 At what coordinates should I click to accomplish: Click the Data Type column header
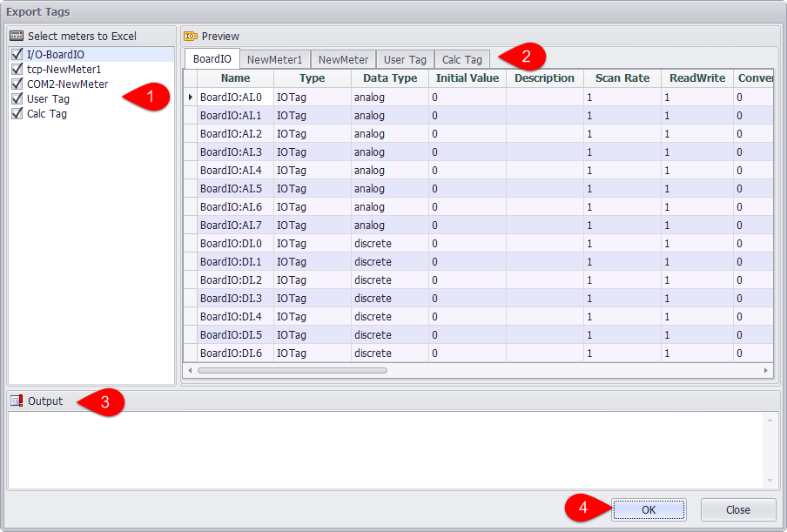coord(389,78)
